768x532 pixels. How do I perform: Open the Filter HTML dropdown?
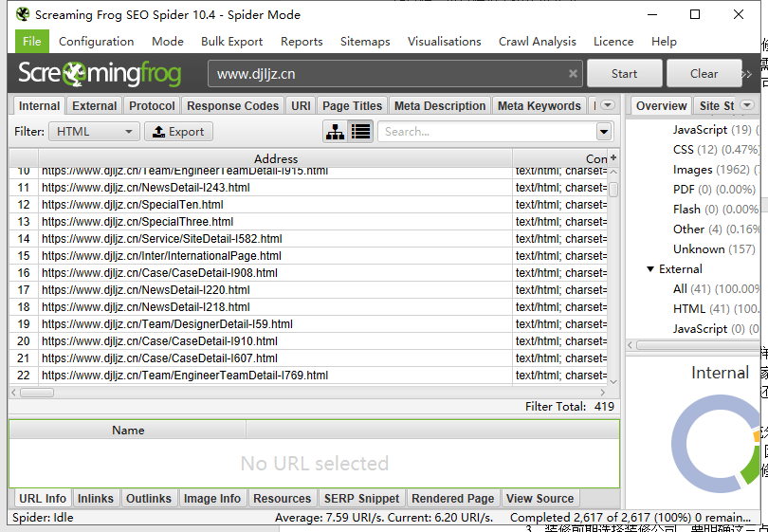pyautogui.click(x=94, y=132)
